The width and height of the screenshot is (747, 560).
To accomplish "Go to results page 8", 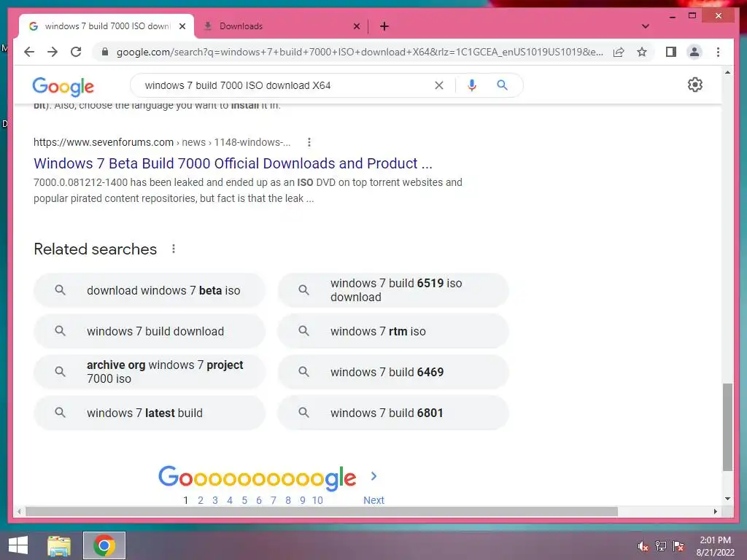I will pos(287,500).
